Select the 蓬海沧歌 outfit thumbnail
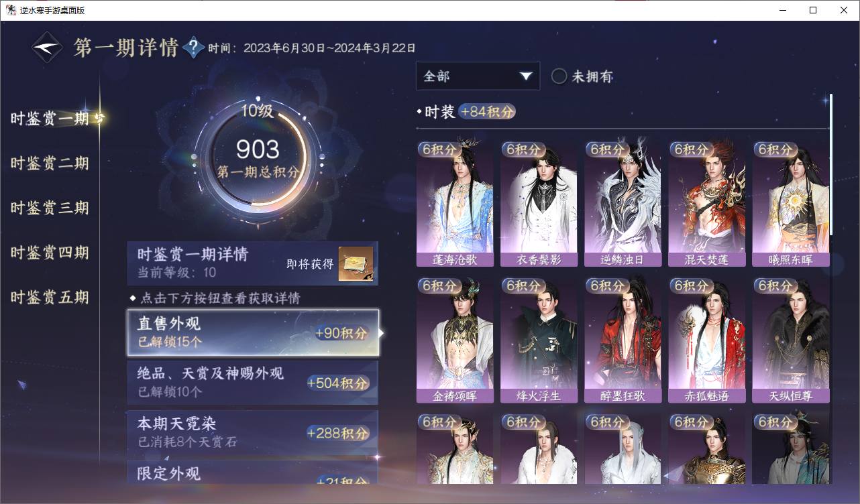 coord(455,204)
